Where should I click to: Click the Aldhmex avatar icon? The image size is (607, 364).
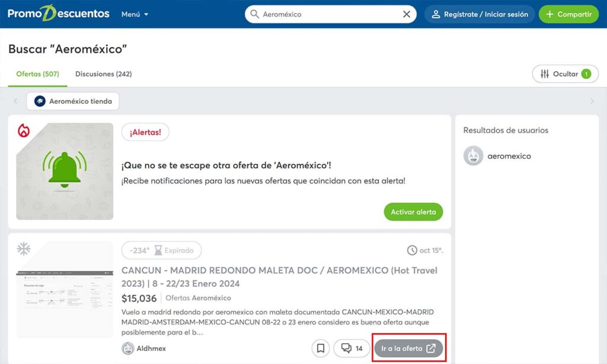128,349
